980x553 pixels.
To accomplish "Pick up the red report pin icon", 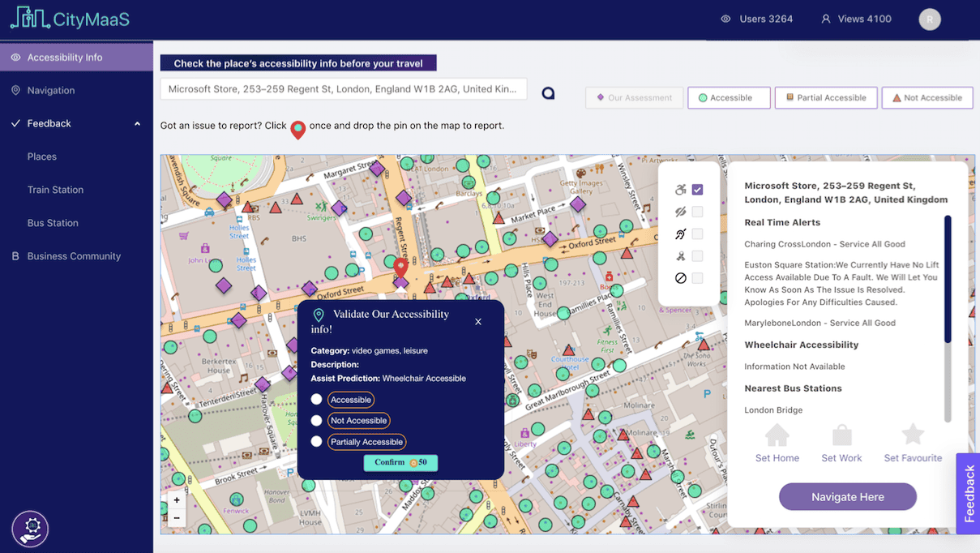I will point(298,129).
